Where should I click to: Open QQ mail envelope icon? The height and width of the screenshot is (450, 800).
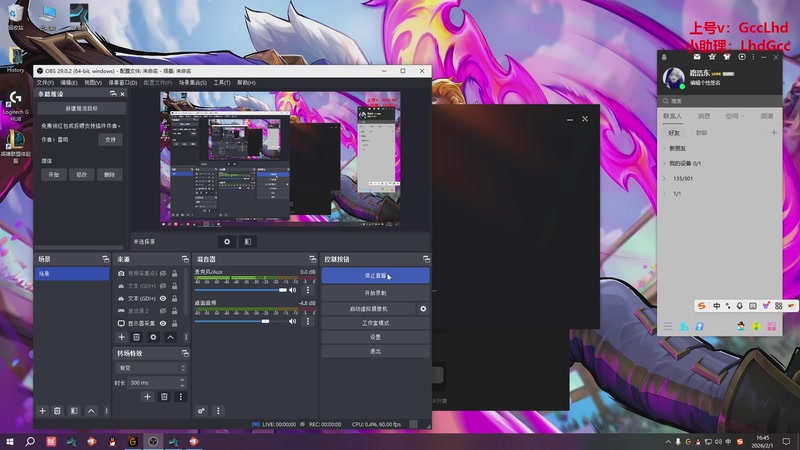point(697,57)
